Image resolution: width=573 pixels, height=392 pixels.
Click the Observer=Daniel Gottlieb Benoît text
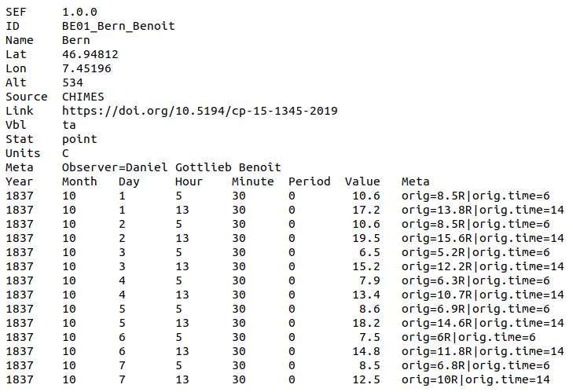point(171,167)
